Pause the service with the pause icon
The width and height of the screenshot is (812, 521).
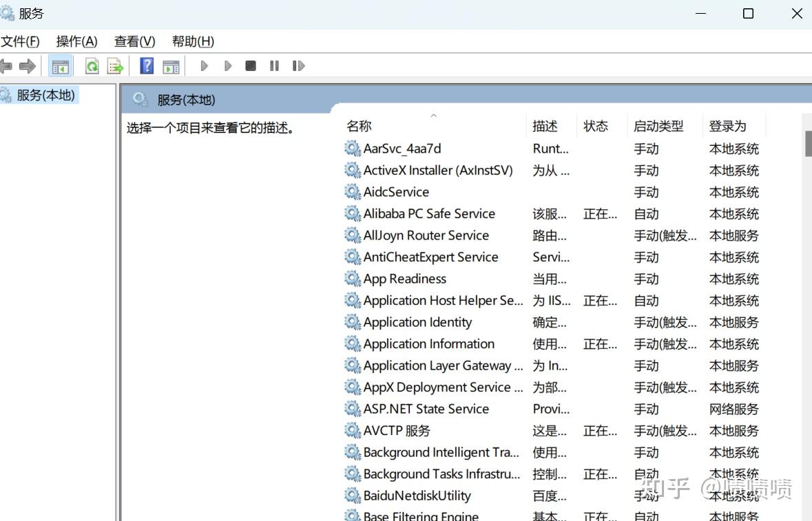click(x=273, y=65)
